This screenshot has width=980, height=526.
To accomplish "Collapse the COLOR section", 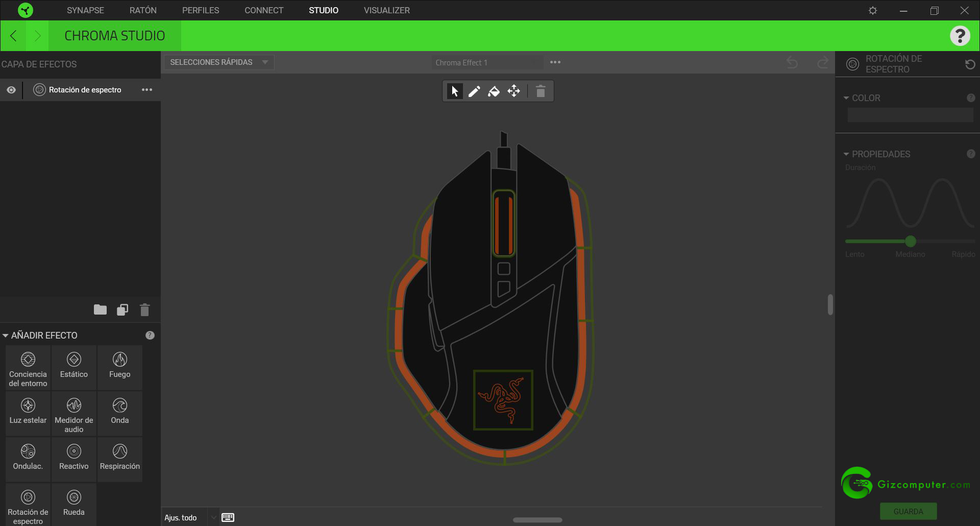I will pyautogui.click(x=846, y=98).
